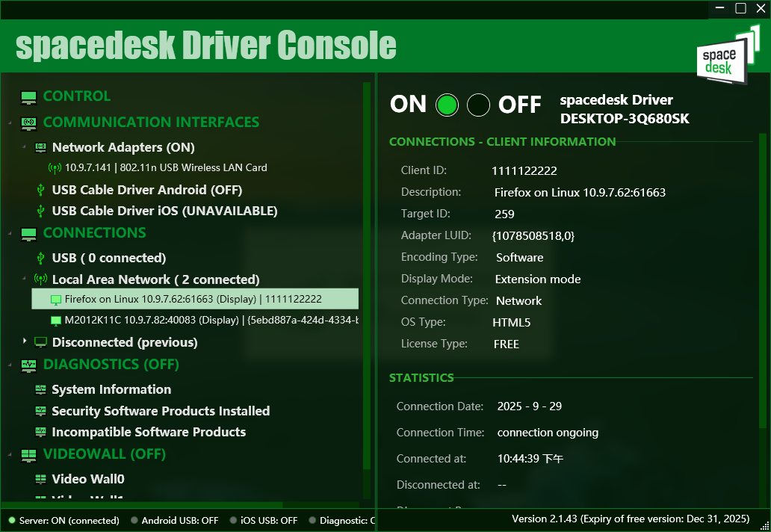Open the CONNECTIONS section
The height and width of the screenshot is (532, 771).
[94, 233]
